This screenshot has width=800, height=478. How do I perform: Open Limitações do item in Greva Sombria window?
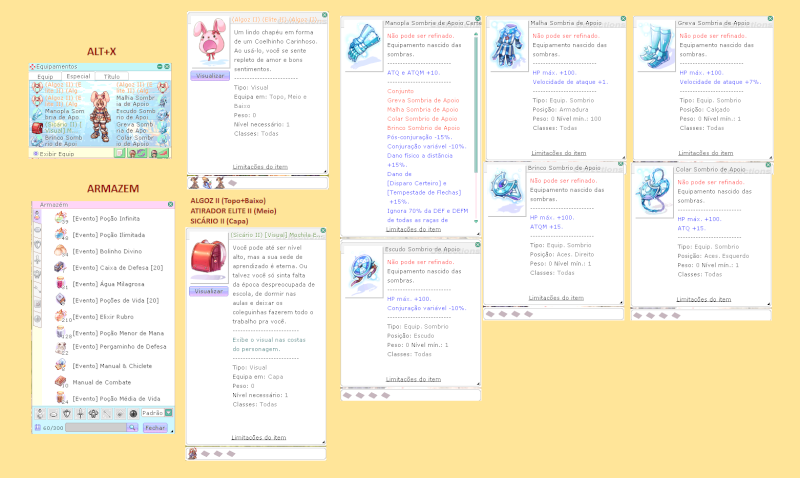[x=706, y=153]
